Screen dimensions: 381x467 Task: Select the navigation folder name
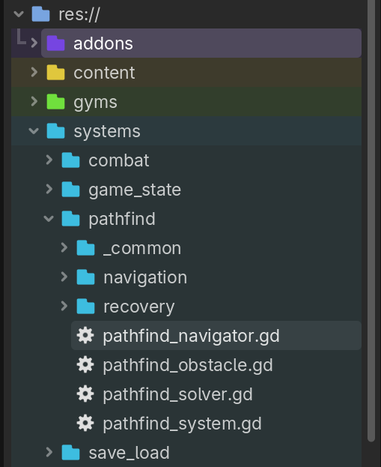145,278
